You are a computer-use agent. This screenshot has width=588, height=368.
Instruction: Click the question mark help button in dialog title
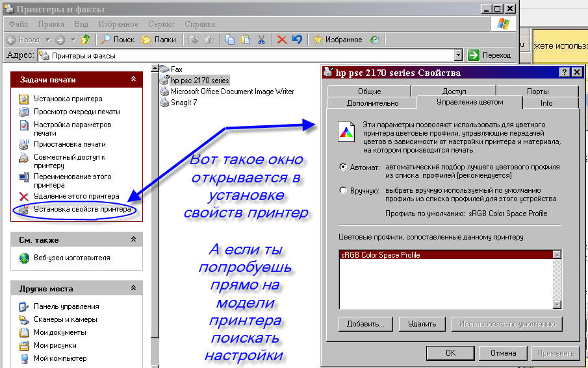tap(565, 72)
